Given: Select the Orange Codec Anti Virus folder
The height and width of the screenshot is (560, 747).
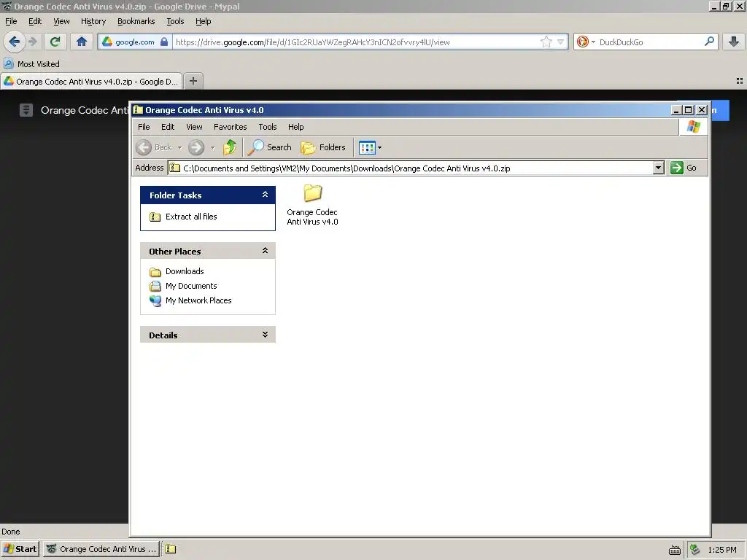Looking at the screenshot, I should [x=312, y=205].
